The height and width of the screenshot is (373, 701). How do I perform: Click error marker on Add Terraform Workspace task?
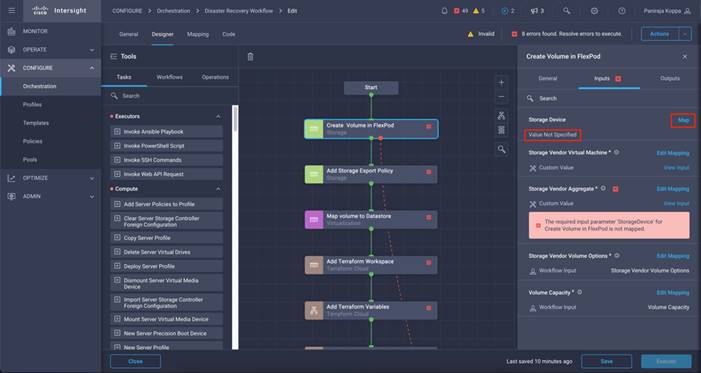(x=429, y=263)
